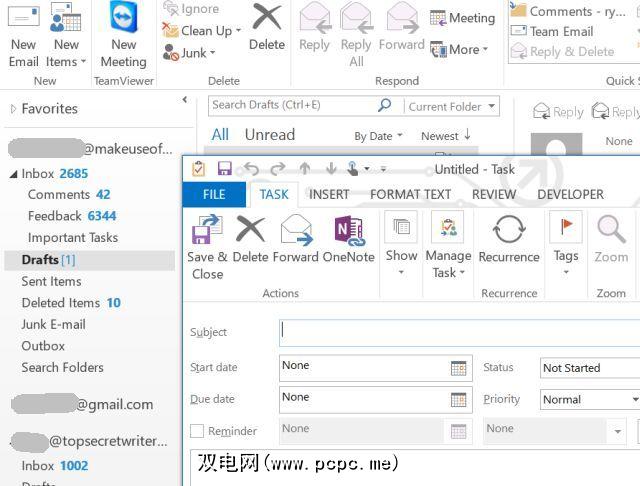The image size is (640, 486).
Task: Click the Subject input field
Action: tap(459, 333)
